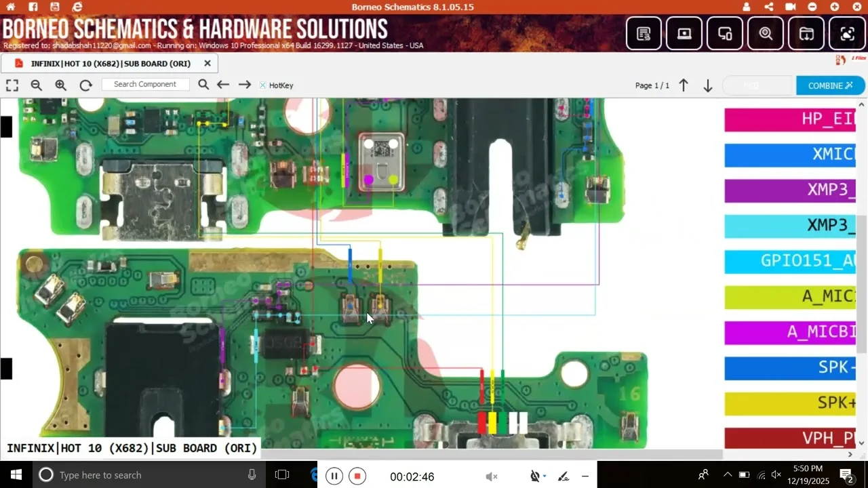This screenshot has height=488, width=868.
Task: Click the laptop screen tool in header
Action: 684,33
